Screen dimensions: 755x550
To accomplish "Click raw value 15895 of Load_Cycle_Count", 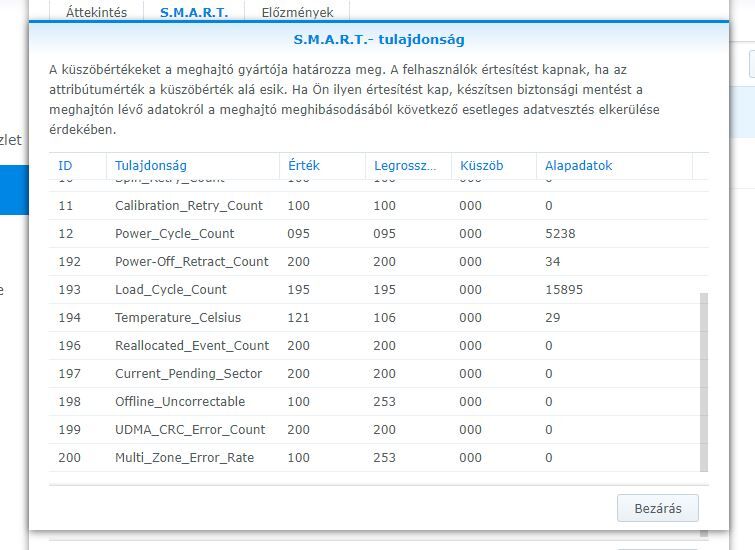I will (x=564, y=289).
